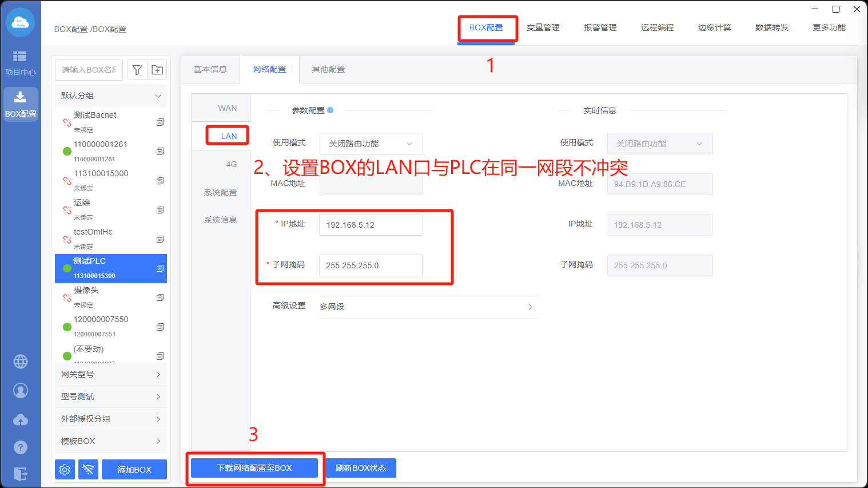Click the blue dot beside 参数配置

click(330, 110)
